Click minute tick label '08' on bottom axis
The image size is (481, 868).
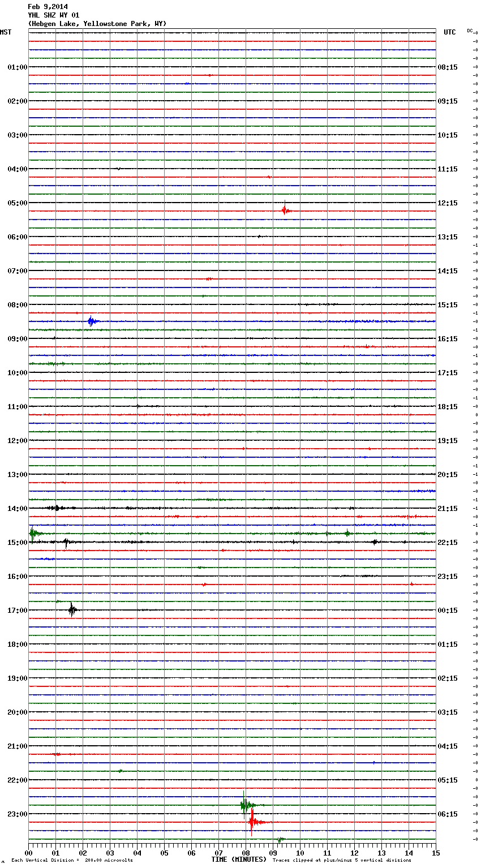click(x=246, y=853)
